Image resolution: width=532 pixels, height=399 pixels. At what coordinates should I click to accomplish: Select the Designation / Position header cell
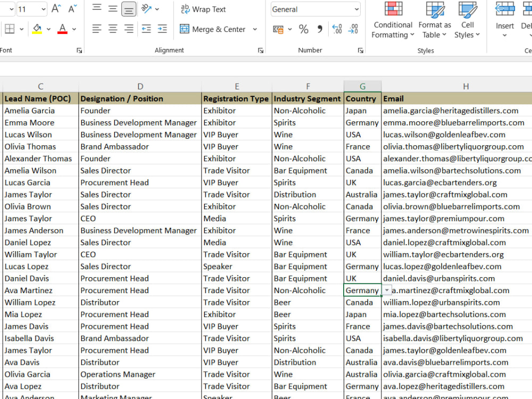(x=140, y=99)
